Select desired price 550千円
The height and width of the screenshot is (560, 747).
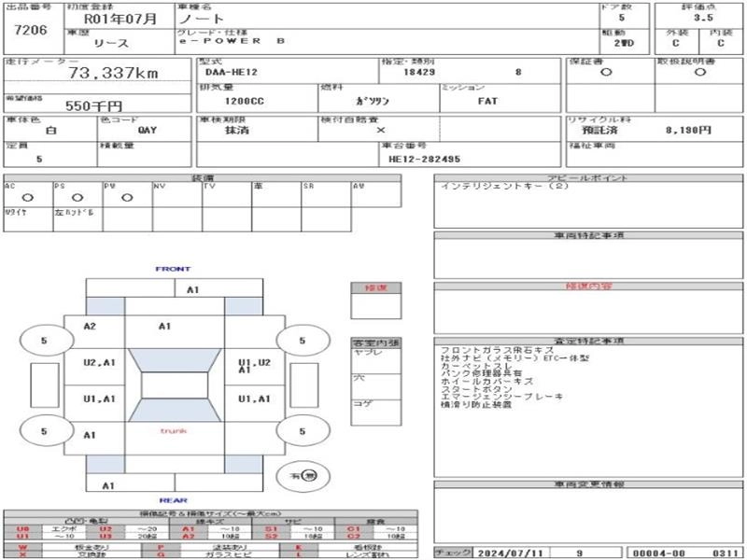point(93,105)
